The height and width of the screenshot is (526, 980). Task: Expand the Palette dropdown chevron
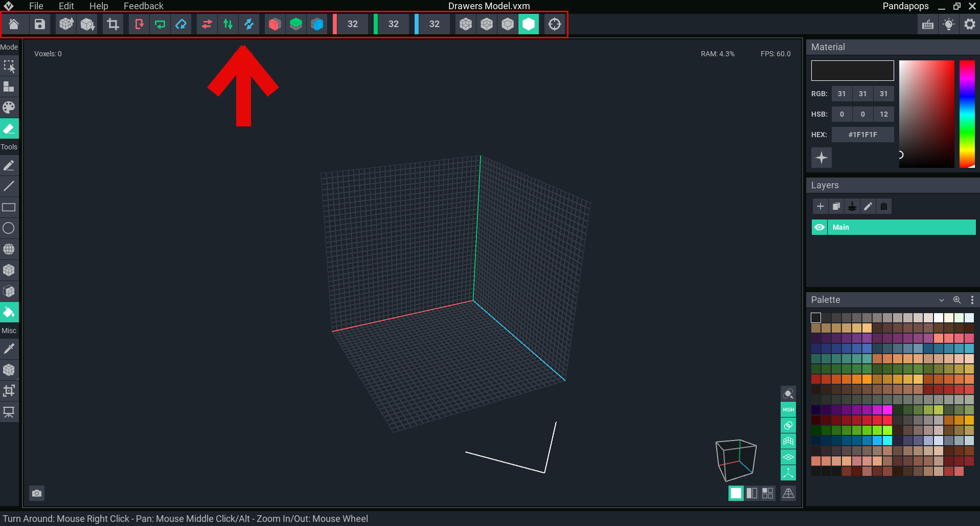(941, 300)
